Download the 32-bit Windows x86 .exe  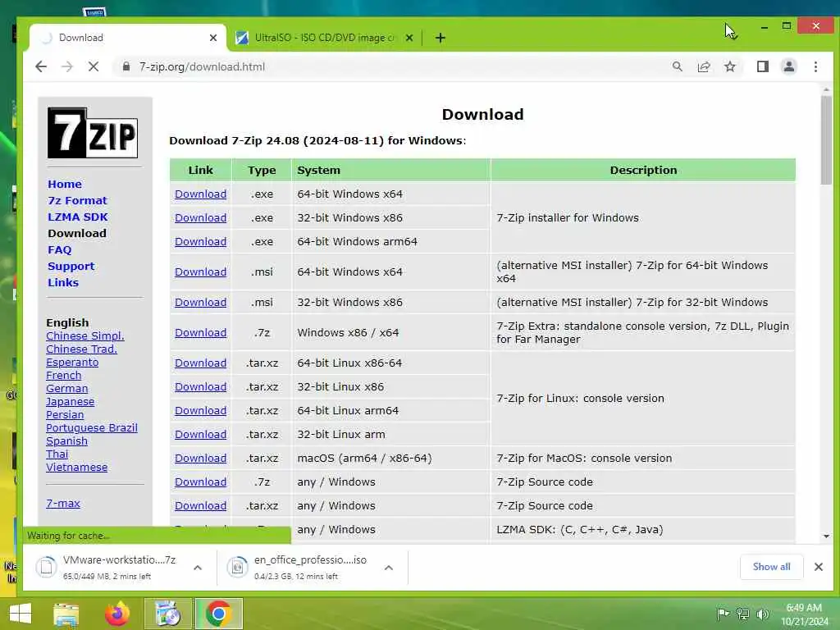point(200,217)
